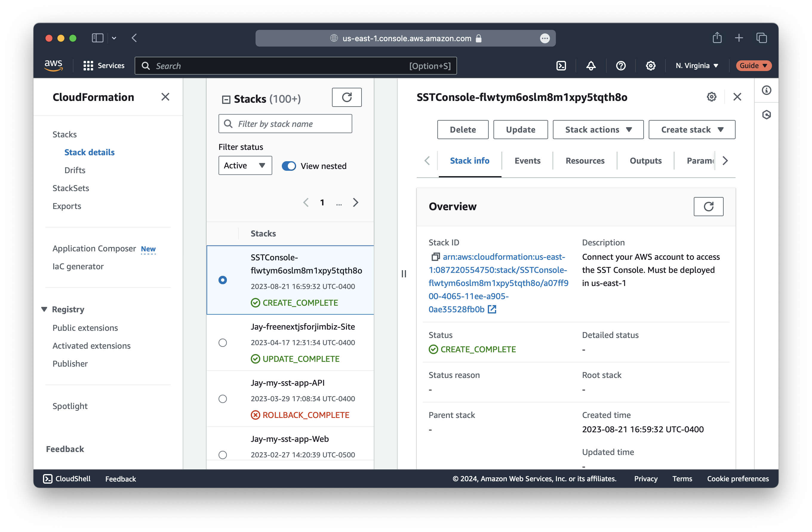812x532 pixels.
Task: Click the stack settings gear icon
Action: coord(712,97)
